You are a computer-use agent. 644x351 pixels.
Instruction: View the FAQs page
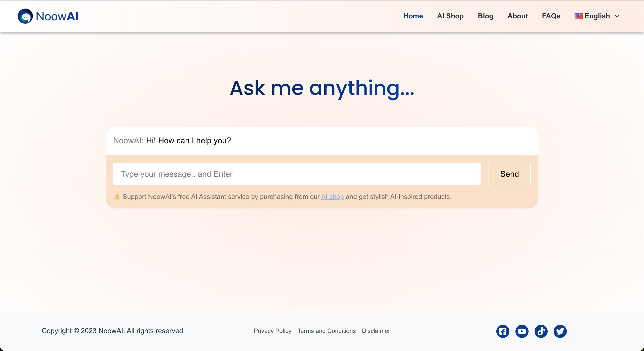pos(551,16)
